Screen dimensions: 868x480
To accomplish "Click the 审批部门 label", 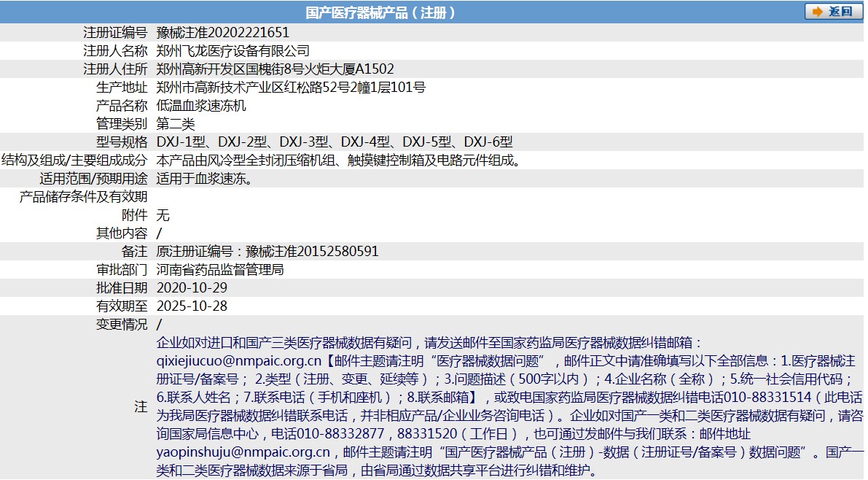I will click(122, 271).
